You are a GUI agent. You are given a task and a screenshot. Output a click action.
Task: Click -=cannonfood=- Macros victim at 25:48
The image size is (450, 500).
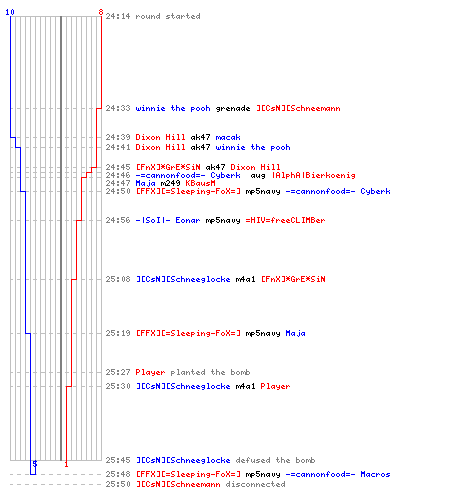tap(338, 474)
